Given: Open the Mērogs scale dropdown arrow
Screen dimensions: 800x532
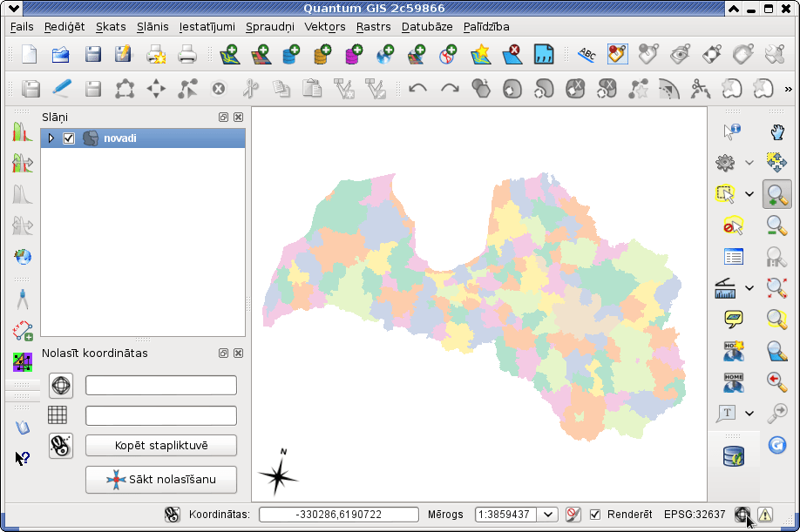Looking at the screenshot, I should pyautogui.click(x=547, y=515).
